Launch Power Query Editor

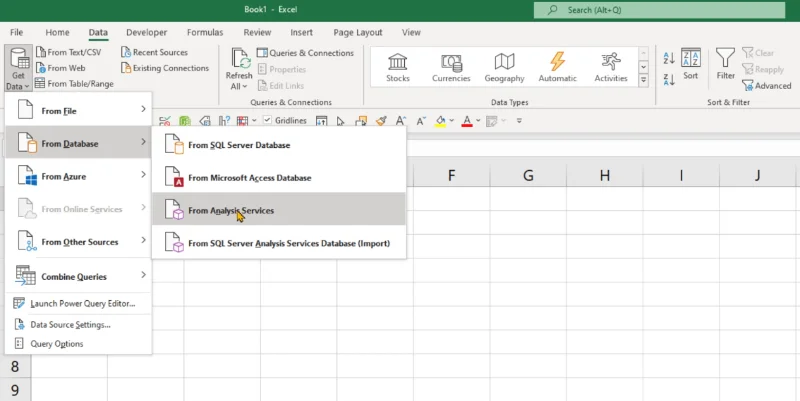pyautogui.click(x=78, y=304)
